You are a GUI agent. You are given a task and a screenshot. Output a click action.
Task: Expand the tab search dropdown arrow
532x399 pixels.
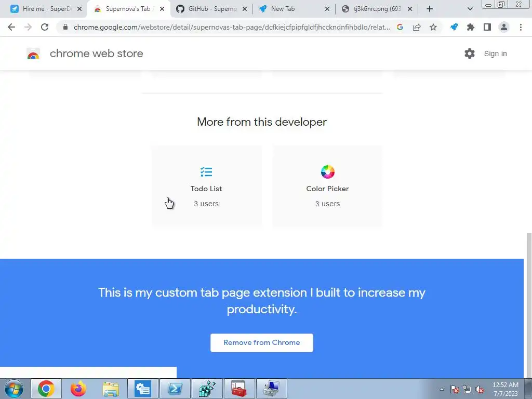tap(470, 9)
